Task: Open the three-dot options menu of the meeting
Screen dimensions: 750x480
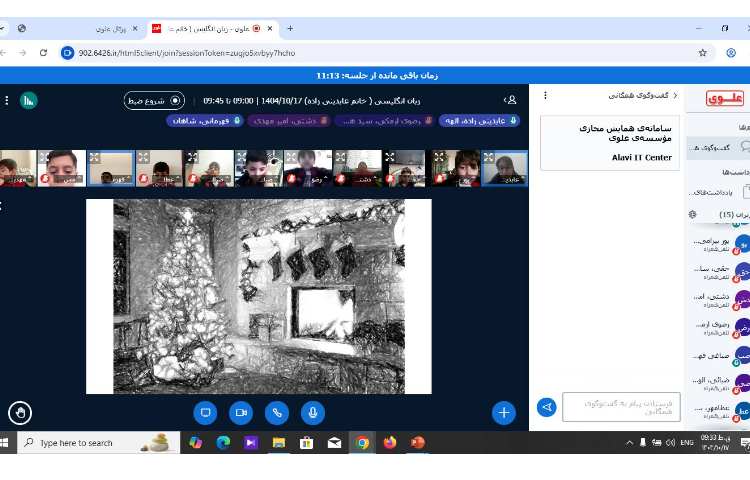Action: 7,100
